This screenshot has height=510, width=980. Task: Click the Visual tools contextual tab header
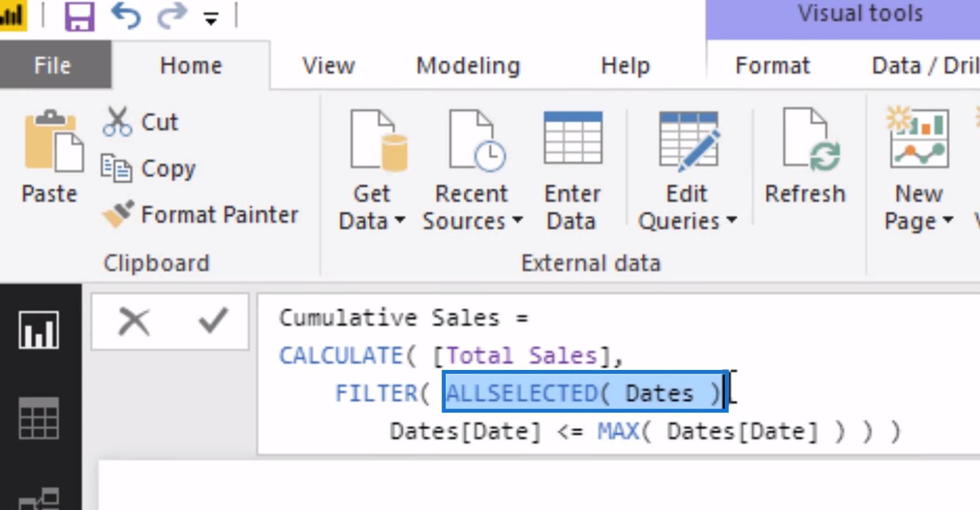(x=860, y=14)
